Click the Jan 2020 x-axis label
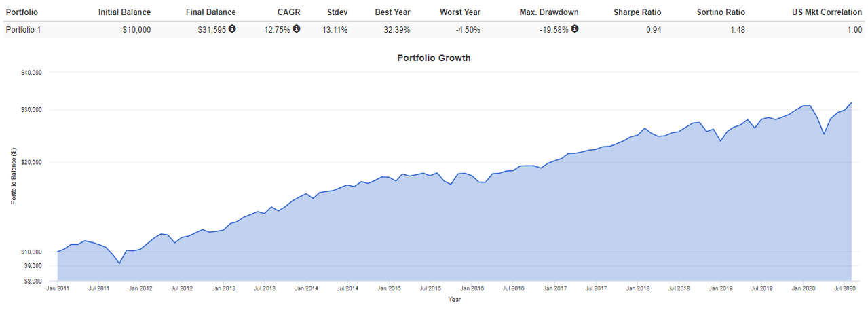The image size is (868, 310). point(804,288)
